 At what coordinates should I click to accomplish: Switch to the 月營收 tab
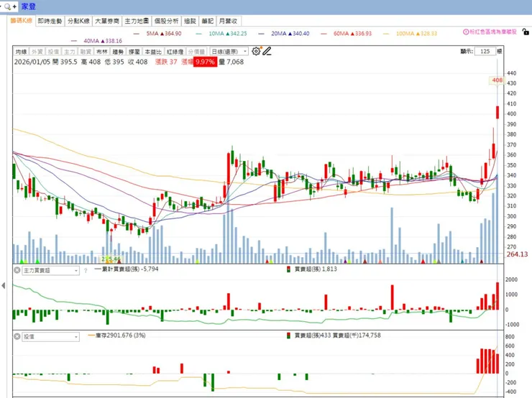pyautogui.click(x=228, y=21)
